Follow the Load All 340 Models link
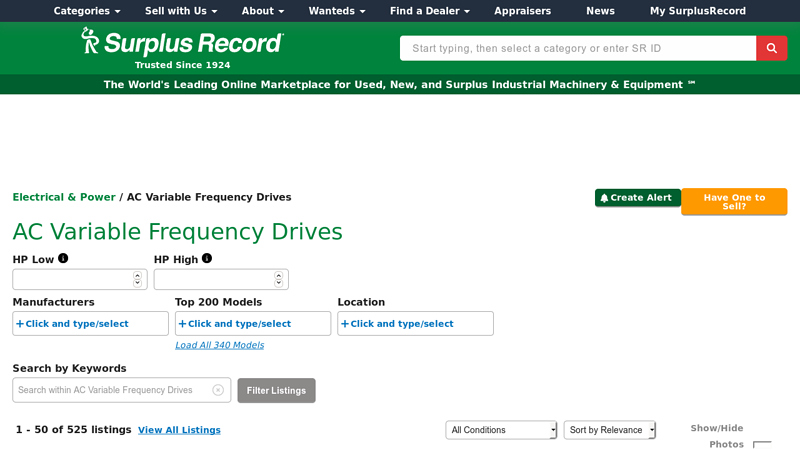The image size is (800, 450). (x=219, y=345)
